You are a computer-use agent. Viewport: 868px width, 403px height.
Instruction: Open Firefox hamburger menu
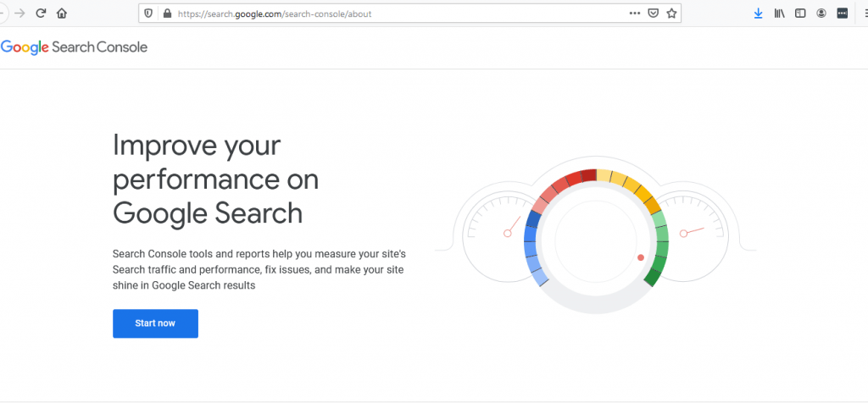(865, 14)
